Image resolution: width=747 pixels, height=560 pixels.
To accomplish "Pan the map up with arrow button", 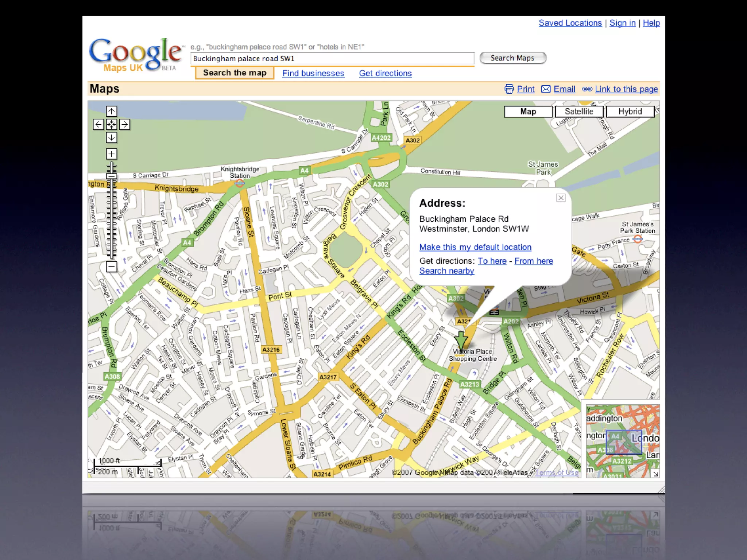I will point(111,111).
